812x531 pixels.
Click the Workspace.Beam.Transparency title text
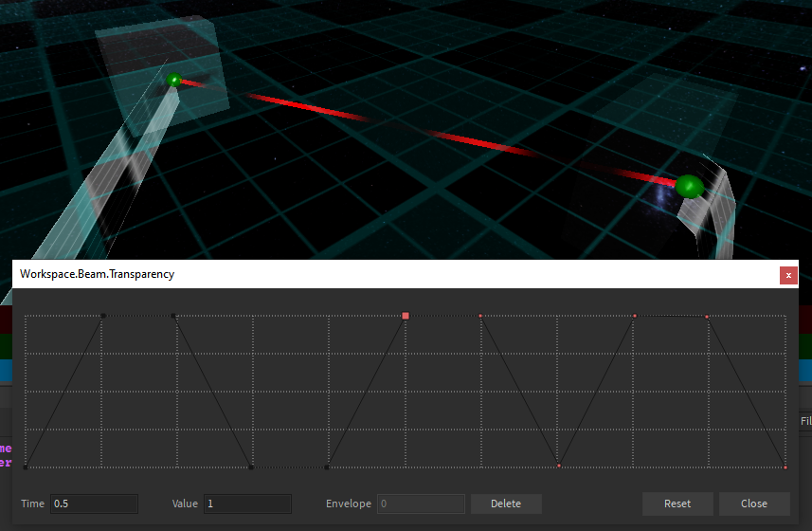(97, 274)
